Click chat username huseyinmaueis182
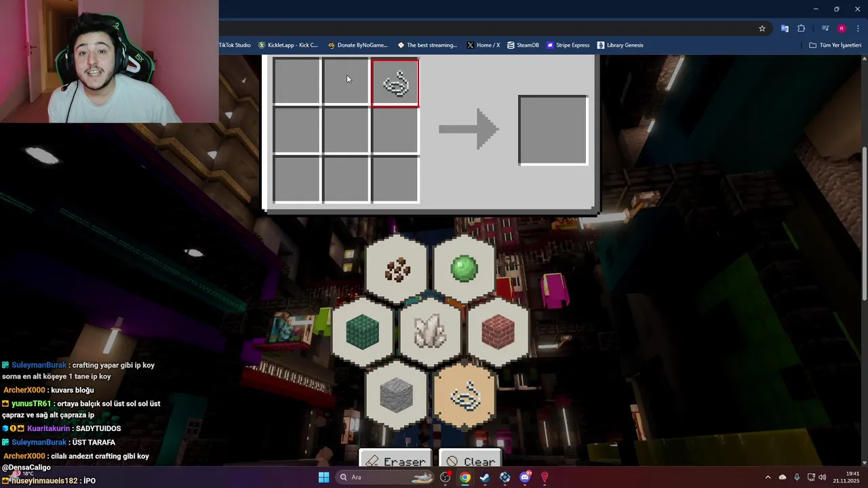 click(x=44, y=481)
